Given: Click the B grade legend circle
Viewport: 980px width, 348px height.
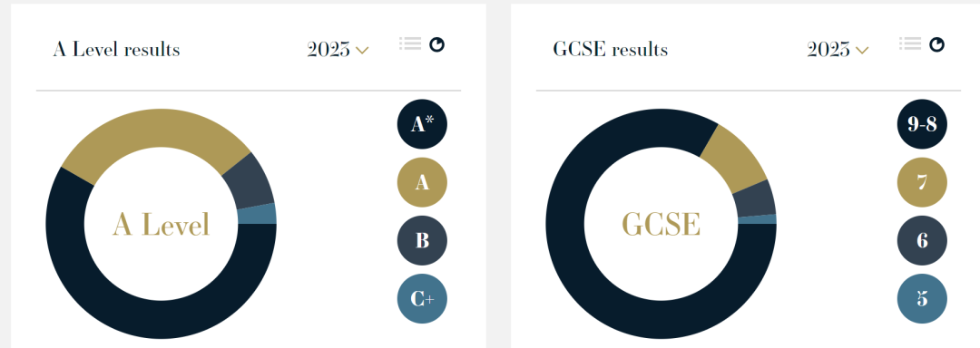Looking at the screenshot, I should coord(422,240).
